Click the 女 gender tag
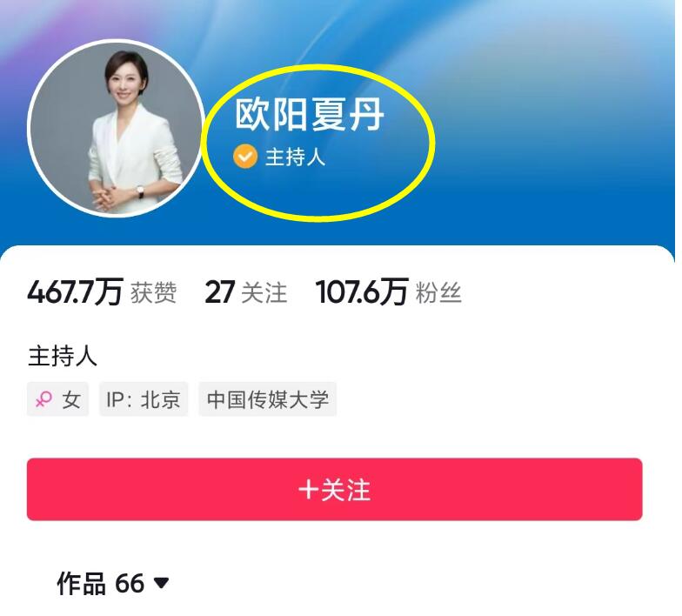This screenshot has width=682, height=616. [x=57, y=399]
